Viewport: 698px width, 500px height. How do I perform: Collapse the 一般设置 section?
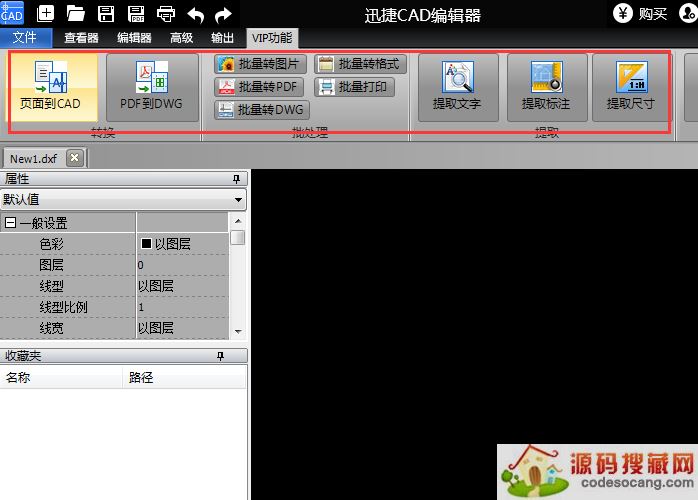pos(10,223)
